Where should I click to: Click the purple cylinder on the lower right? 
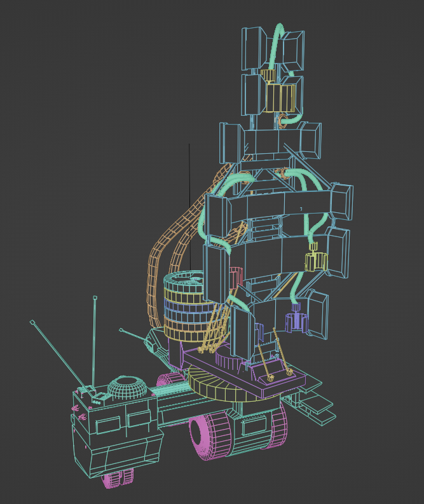point(297,319)
